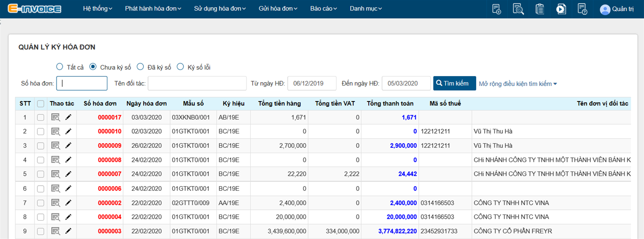Expand 'Mở rộng điều kiện tìm kiếm'

click(518, 84)
